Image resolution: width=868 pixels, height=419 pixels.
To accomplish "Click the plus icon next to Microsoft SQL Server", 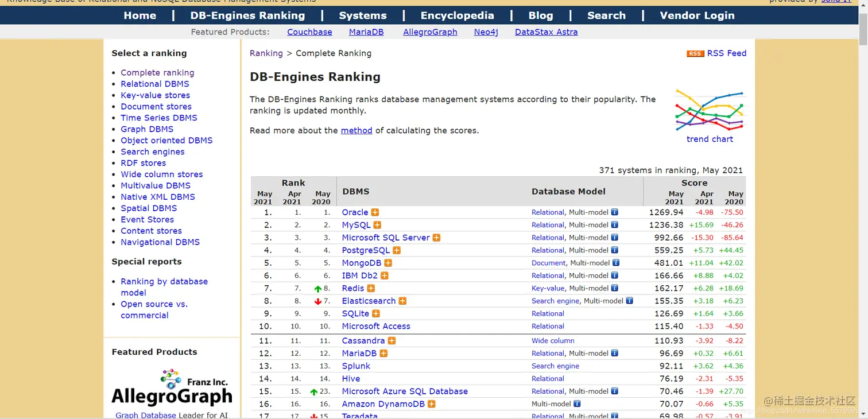I will tap(436, 238).
